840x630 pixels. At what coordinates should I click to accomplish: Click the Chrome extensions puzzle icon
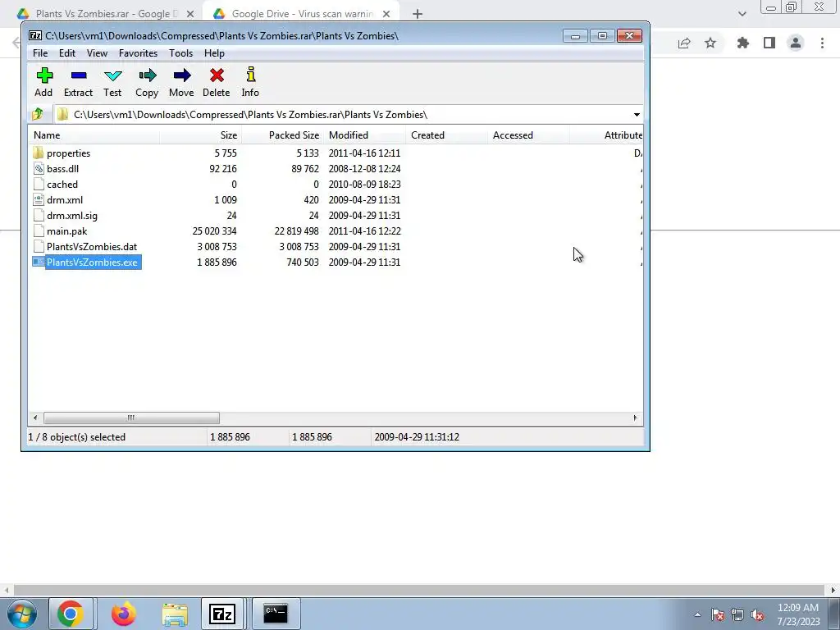pos(742,43)
